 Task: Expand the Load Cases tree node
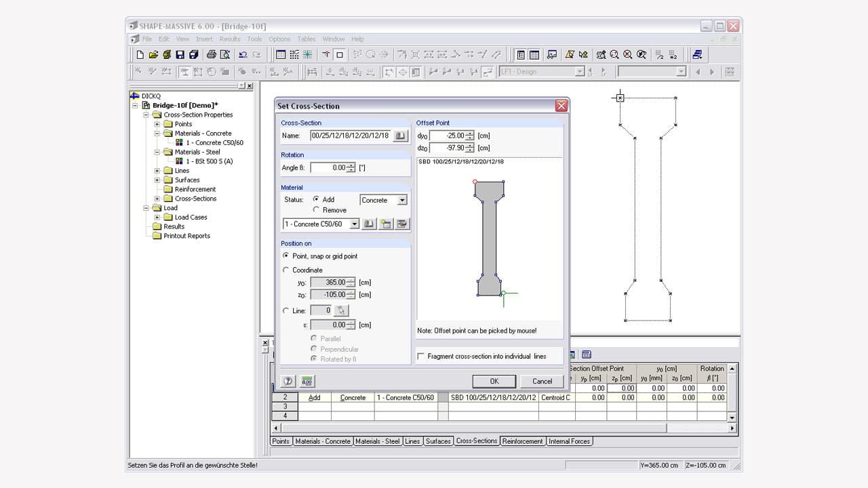(157, 218)
